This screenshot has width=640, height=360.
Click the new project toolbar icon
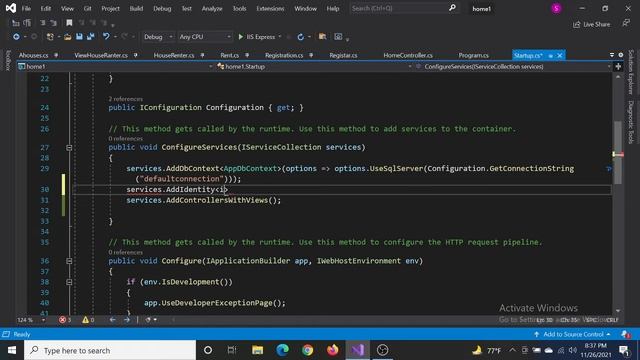pos(50,37)
